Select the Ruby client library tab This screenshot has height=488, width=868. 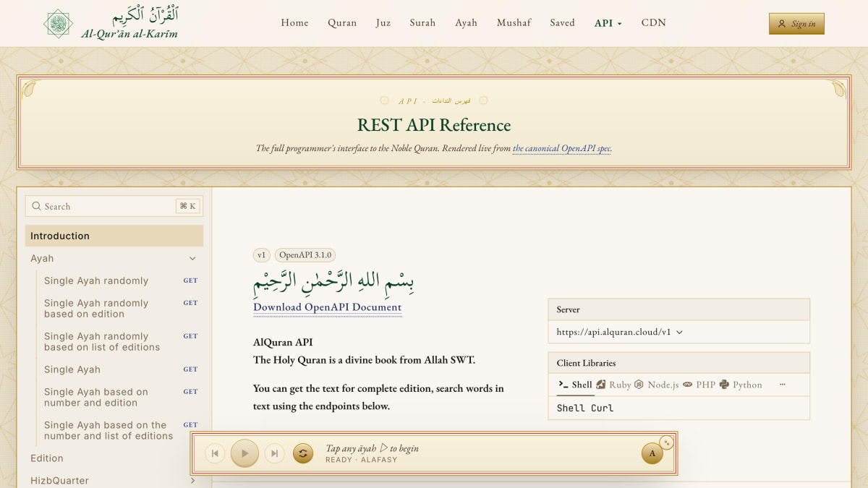point(613,385)
